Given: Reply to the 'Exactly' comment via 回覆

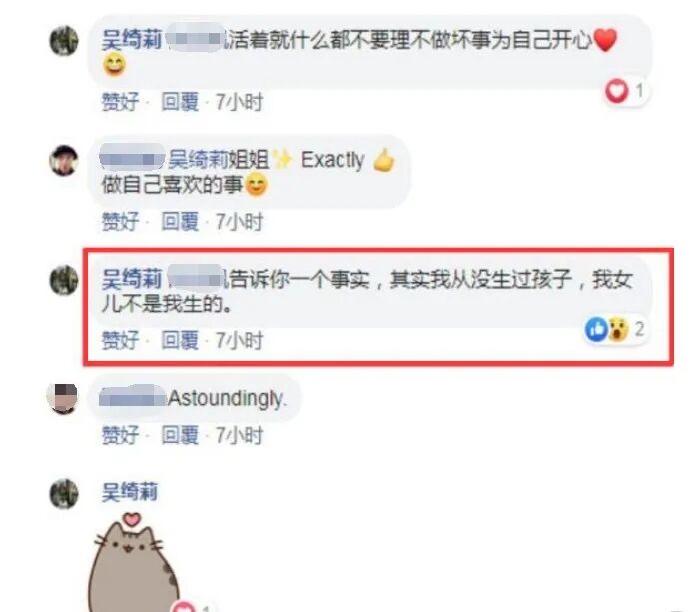Looking at the screenshot, I should [x=180, y=222].
